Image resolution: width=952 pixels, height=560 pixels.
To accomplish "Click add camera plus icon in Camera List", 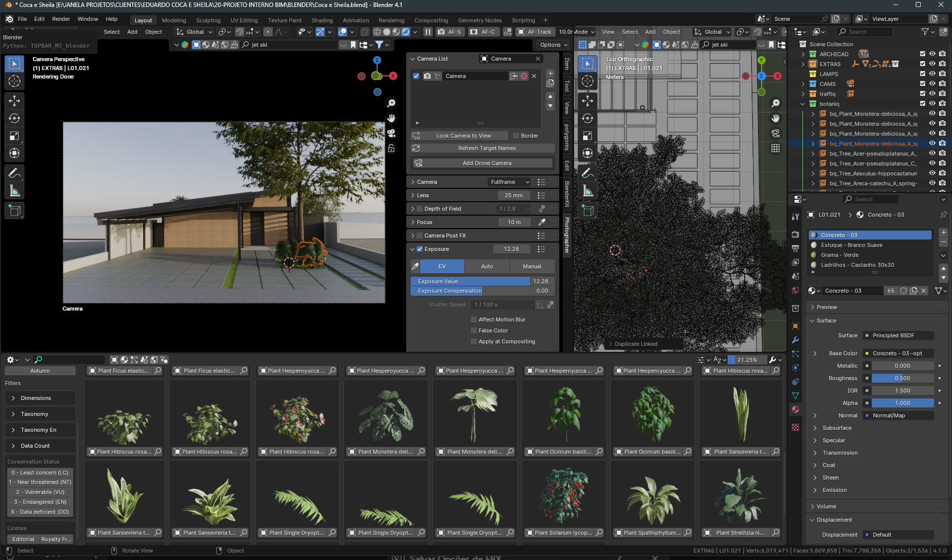I will point(550,73).
